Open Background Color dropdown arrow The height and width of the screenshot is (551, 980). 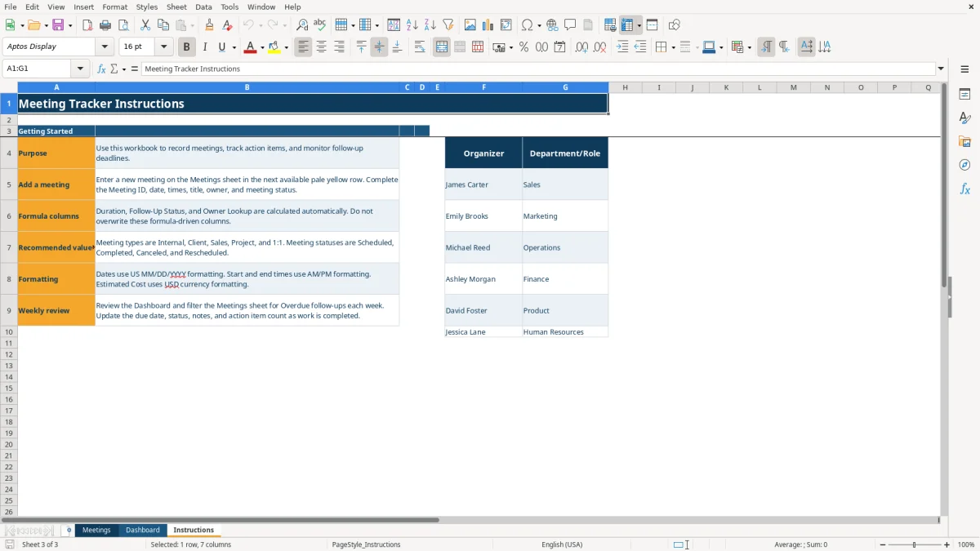(286, 47)
